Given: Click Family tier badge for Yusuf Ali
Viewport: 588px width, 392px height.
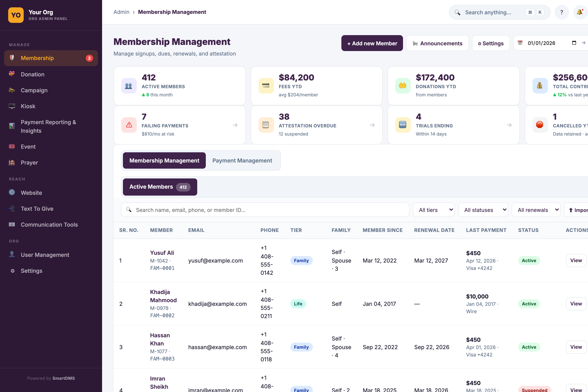Looking at the screenshot, I should (301, 261).
